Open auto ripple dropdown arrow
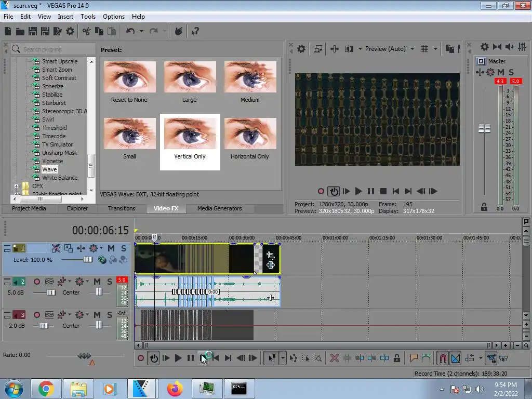532x399 pixels. click(481, 358)
